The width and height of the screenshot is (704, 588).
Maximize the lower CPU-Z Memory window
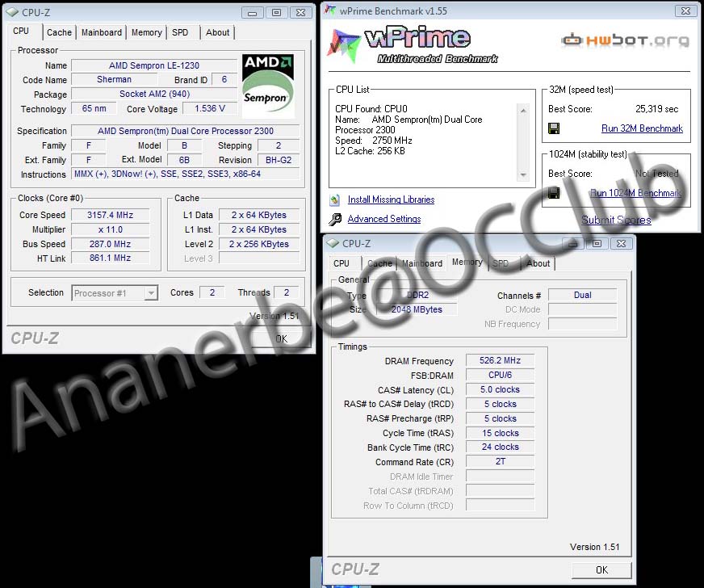pos(597,243)
